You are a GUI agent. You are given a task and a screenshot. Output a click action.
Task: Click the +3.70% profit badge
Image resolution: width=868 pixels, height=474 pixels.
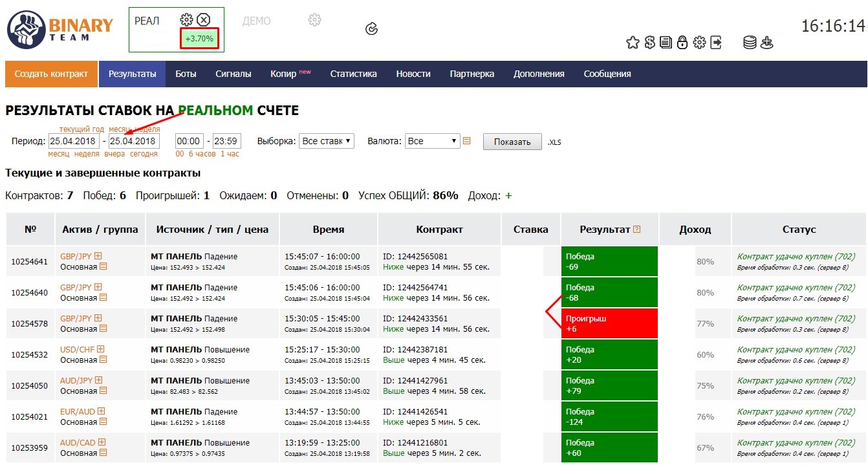coord(199,38)
